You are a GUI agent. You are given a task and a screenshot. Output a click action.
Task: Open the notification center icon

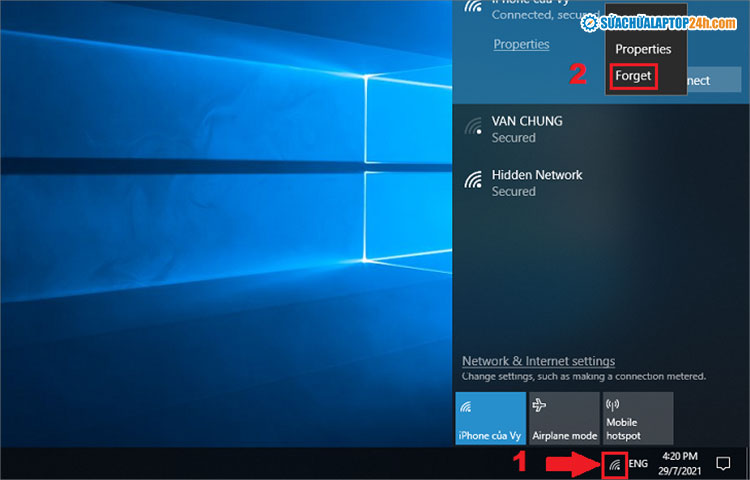click(723, 463)
